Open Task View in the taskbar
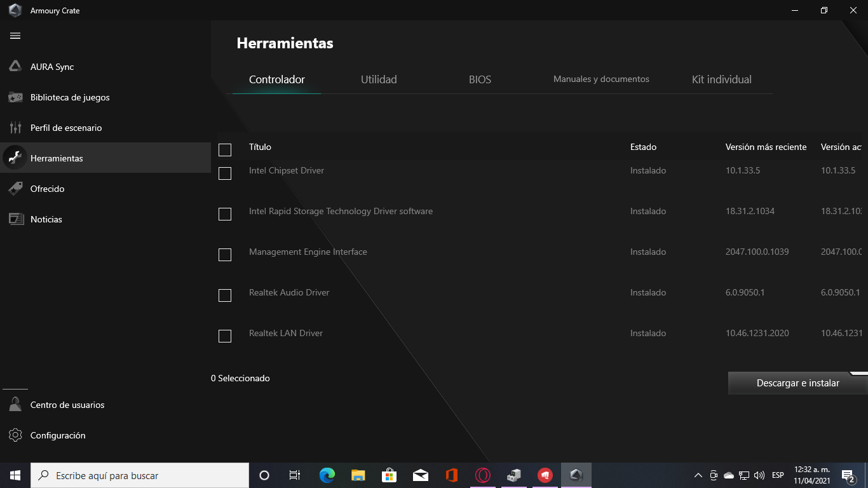Viewport: 868px width, 488px height. 295,475
